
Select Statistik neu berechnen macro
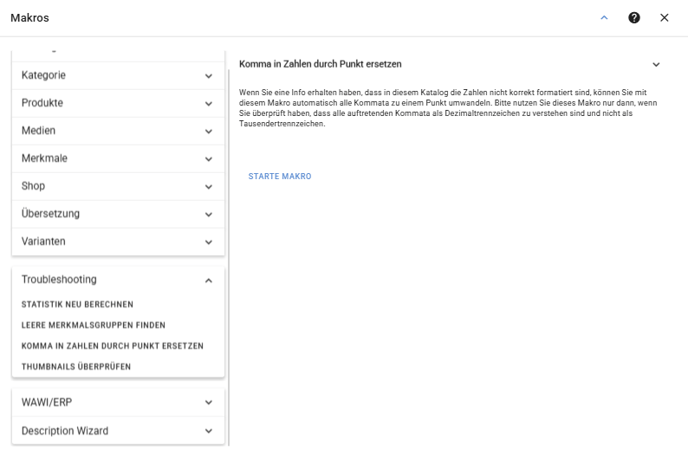77,304
